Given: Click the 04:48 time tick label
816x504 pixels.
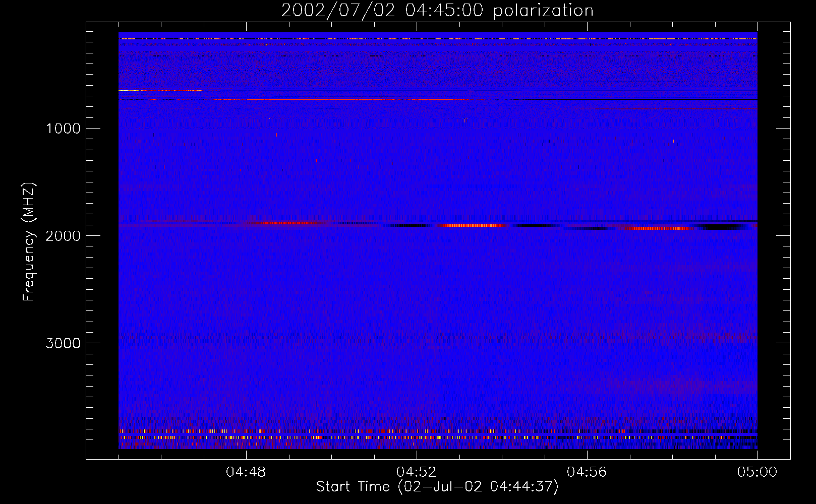Looking at the screenshot, I should [246, 472].
